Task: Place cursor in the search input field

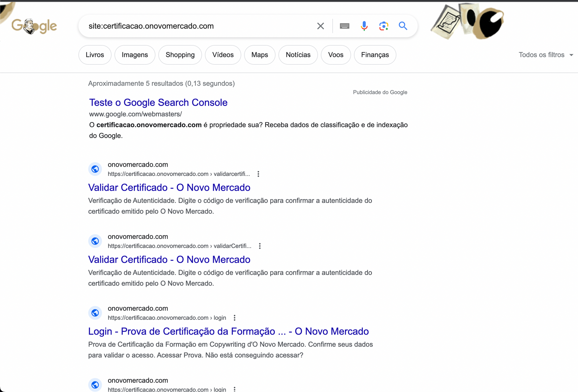Action: click(202, 26)
